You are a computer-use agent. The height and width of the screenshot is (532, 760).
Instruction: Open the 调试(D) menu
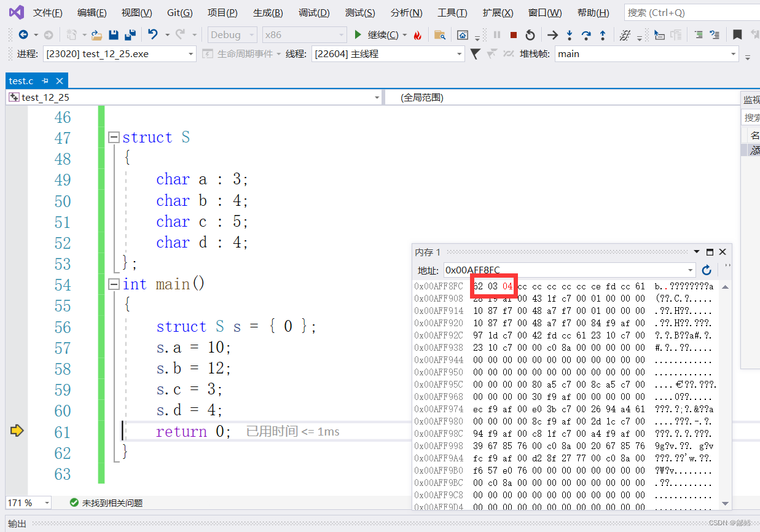click(314, 13)
